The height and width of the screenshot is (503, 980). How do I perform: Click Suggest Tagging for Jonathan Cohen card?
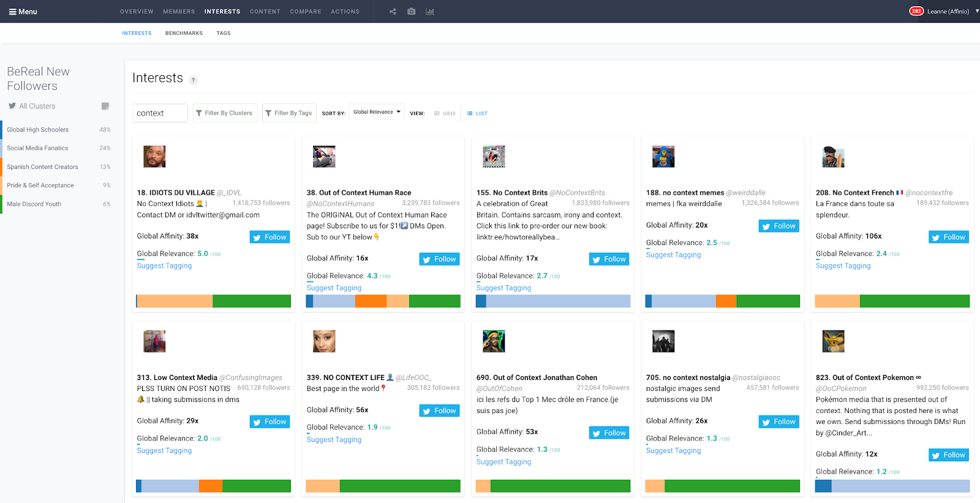[x=503, y=462]
